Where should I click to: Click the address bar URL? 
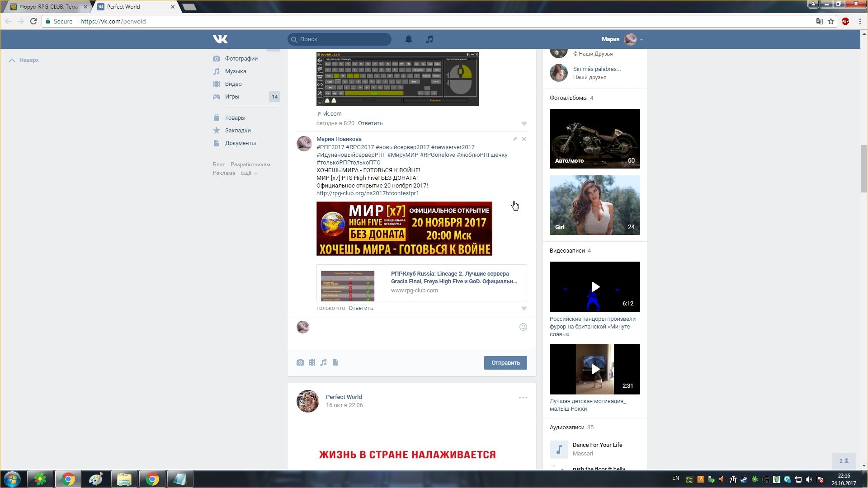click(x=113, y=21)
